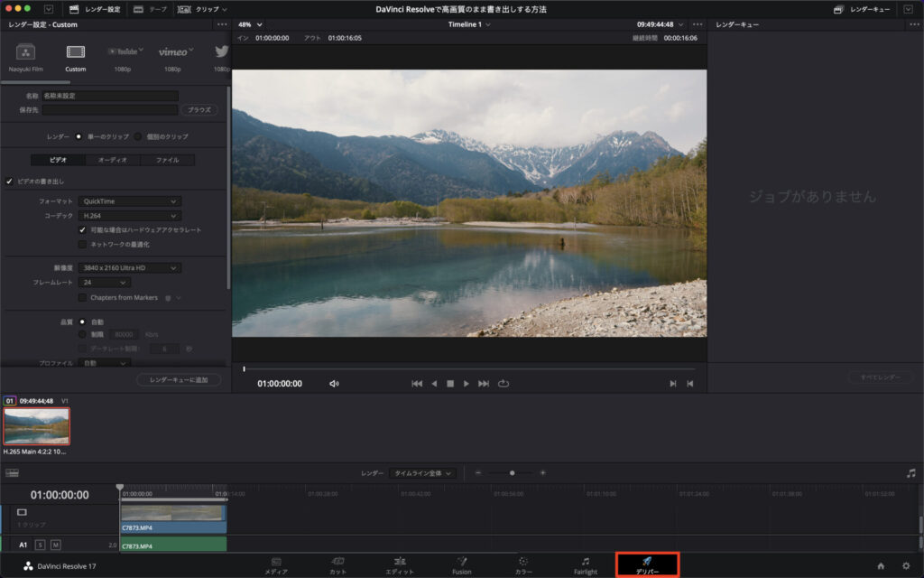
Task: Open the project manager home icon
Action: [x=881, y=566]
